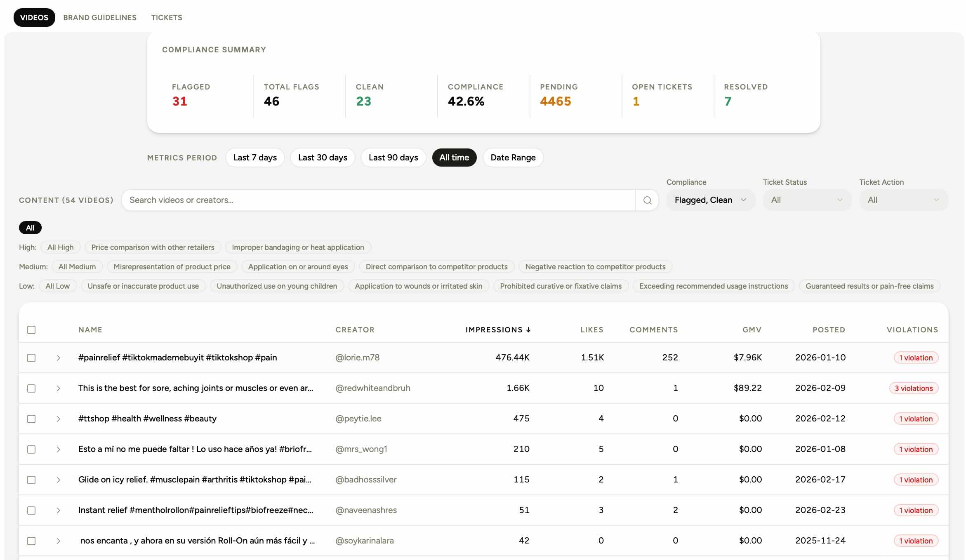
Task: Check the checkbox for @peytie.lee's video
Action: (x=31, y=419)
